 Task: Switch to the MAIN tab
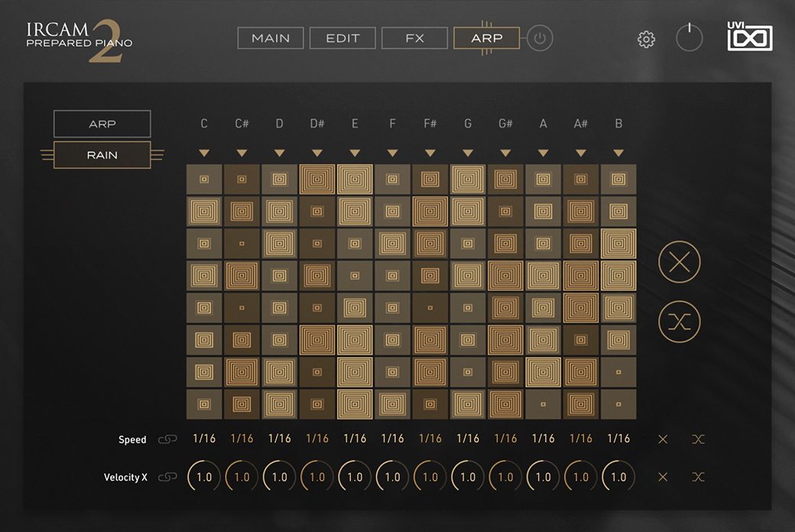[x=271, y=38]
